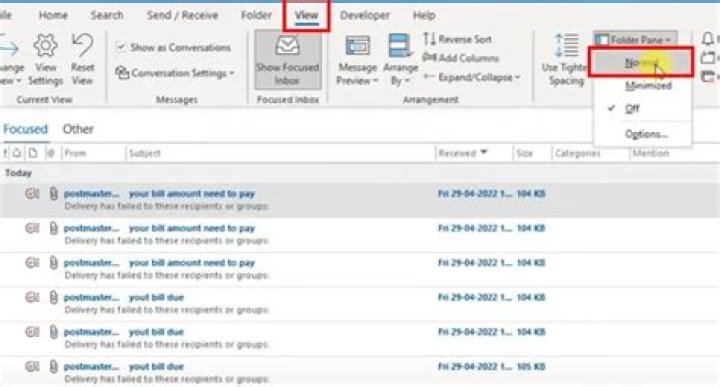Click mail icon of first 'yout bill due' email
720x387 pixels.
[x=32, y=297]
